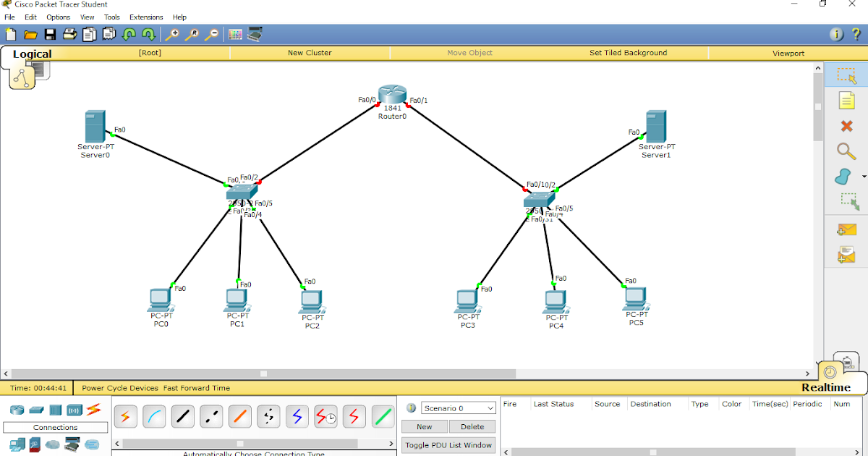Choose the red X Delete tool

tap(846, 126)
